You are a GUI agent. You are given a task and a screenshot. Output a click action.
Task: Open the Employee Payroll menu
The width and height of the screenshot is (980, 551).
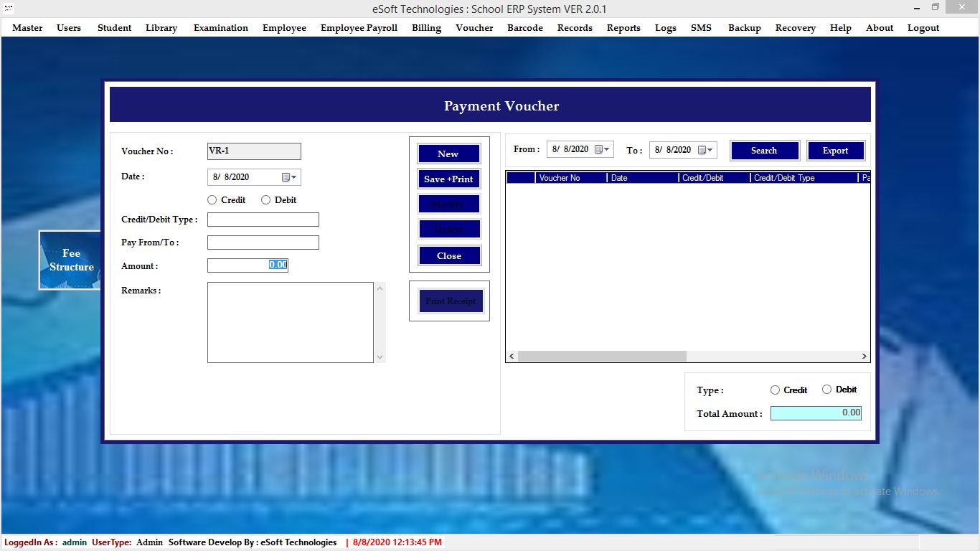[359, 28]
